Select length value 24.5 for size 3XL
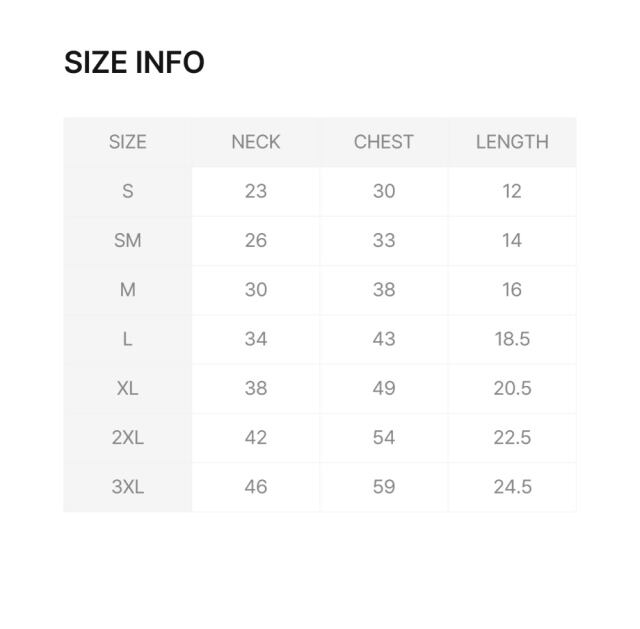Screen dimensions: 640x629 pyautogui.click(x=512, y=487)
